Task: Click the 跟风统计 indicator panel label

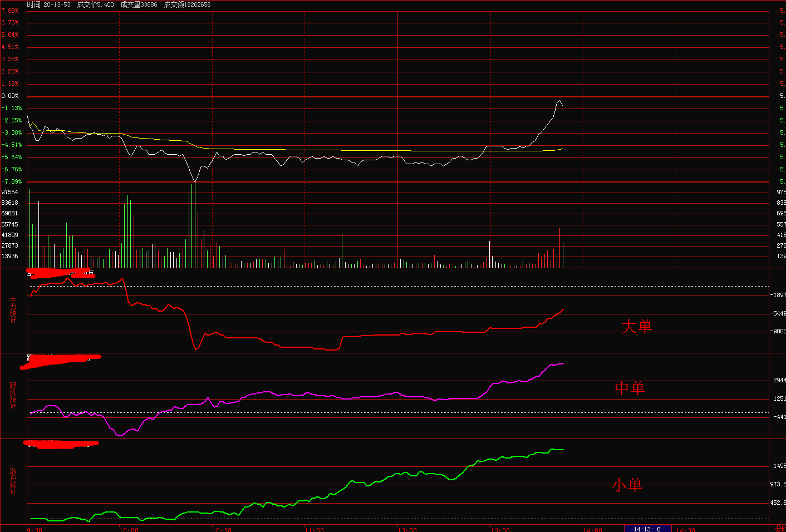Action: pos(13,395)
